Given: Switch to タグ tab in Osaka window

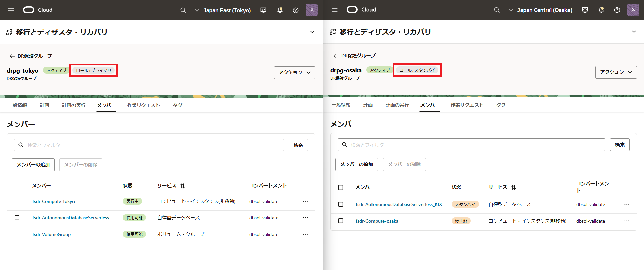Looking at the screenshot, I should (x=501, y=105).
